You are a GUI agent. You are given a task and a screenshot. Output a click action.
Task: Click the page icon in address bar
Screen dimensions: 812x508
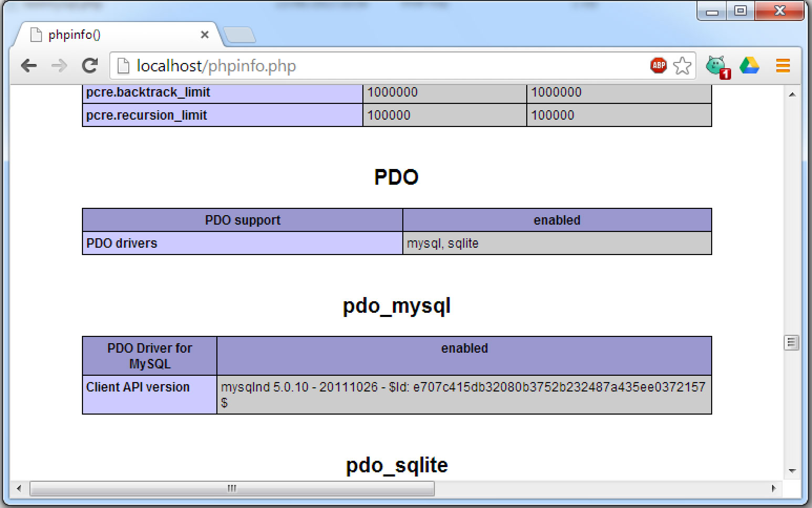(123, 66)
